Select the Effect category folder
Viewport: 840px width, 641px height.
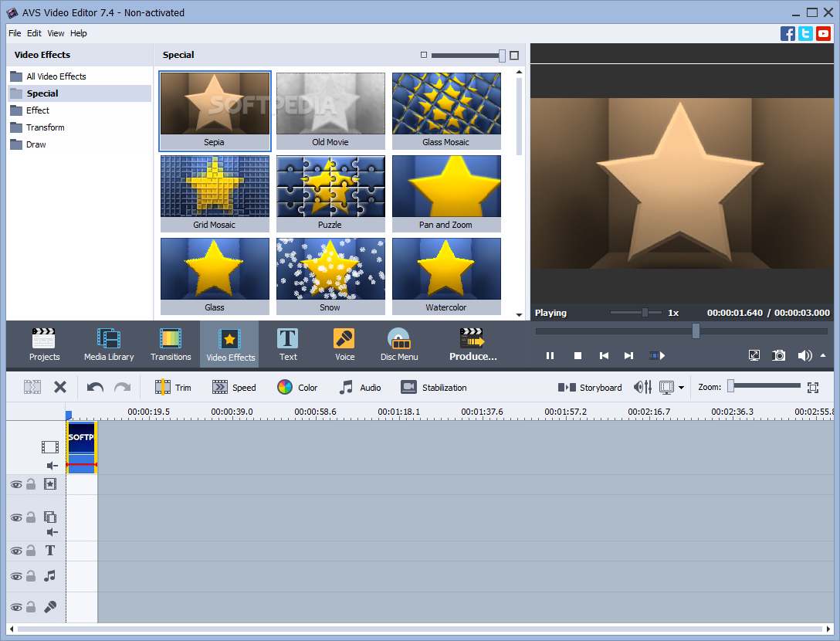point(80,110)
